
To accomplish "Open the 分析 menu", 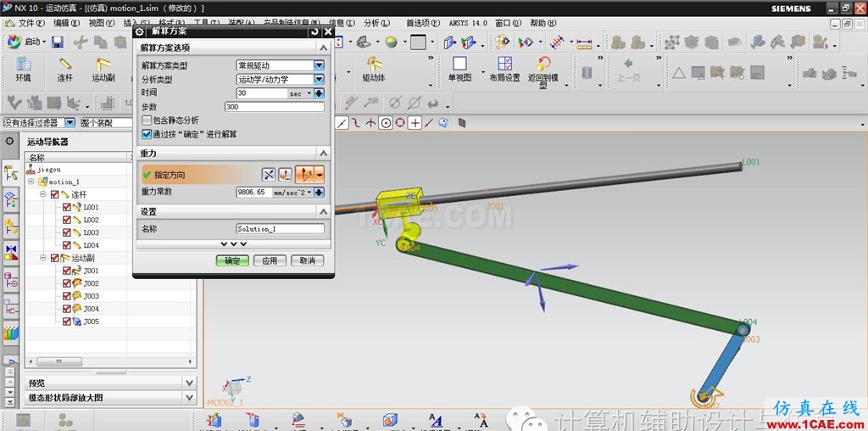I will click(377, 23).
